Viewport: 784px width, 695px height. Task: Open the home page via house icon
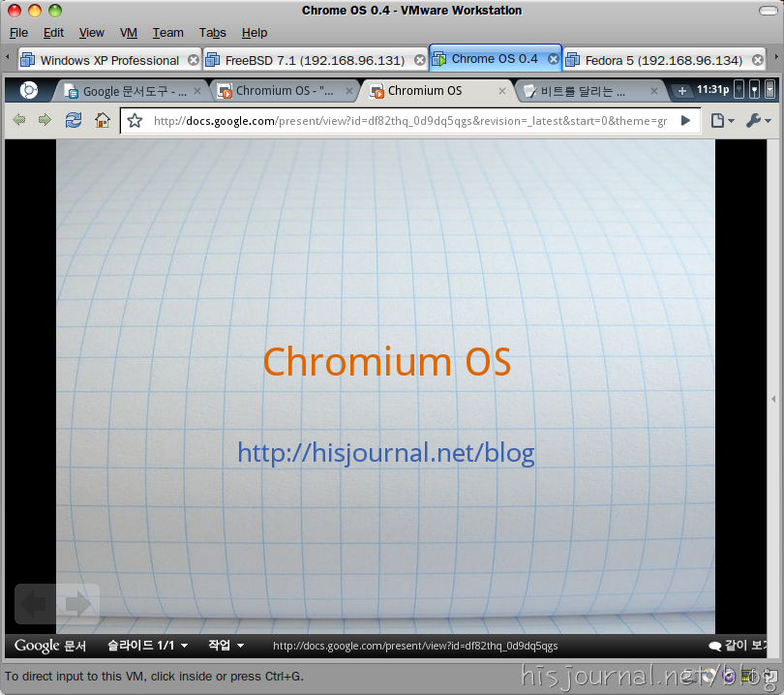[x=103, y=120]
